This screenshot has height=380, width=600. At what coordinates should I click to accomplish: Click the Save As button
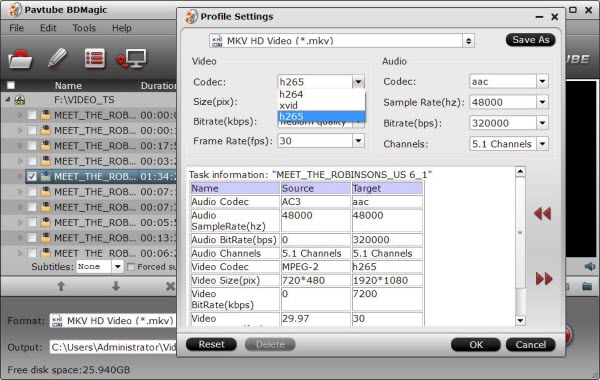pyautogui.click(x=530, y=40)
